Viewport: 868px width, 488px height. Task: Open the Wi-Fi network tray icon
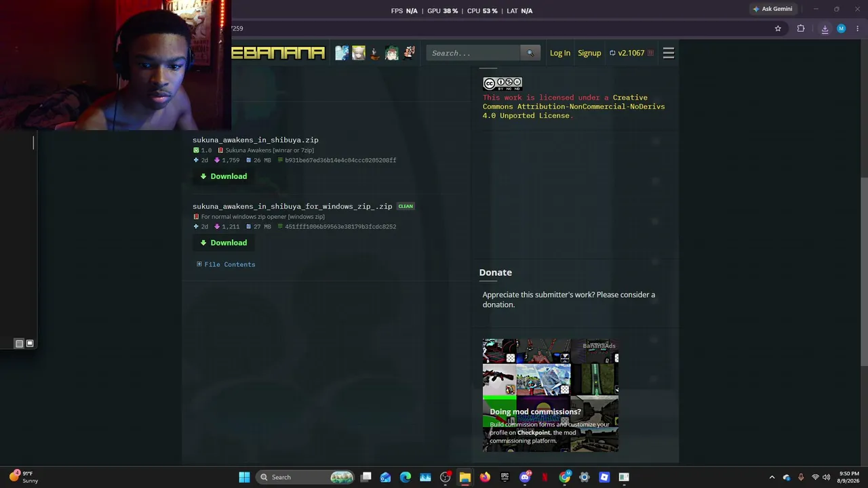pyautogui.click(x=815, y=477)
